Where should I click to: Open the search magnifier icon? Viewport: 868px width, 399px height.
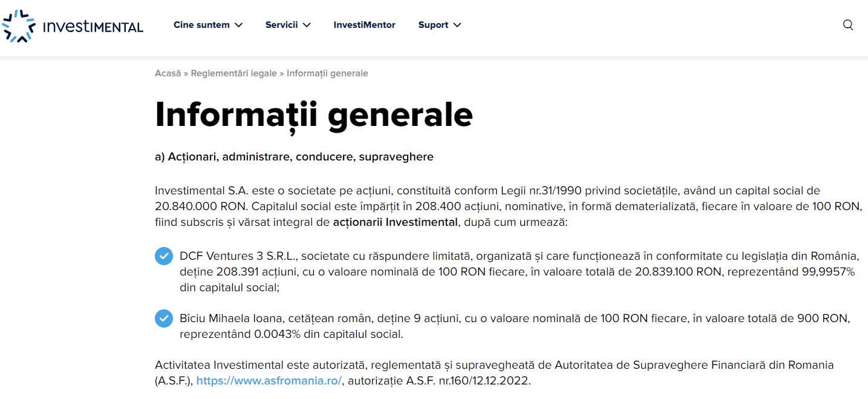click(848, 25)
